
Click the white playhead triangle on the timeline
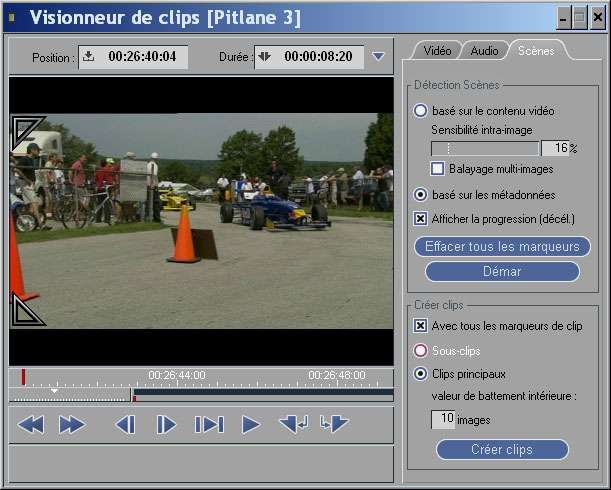click(x=55, y=391)
